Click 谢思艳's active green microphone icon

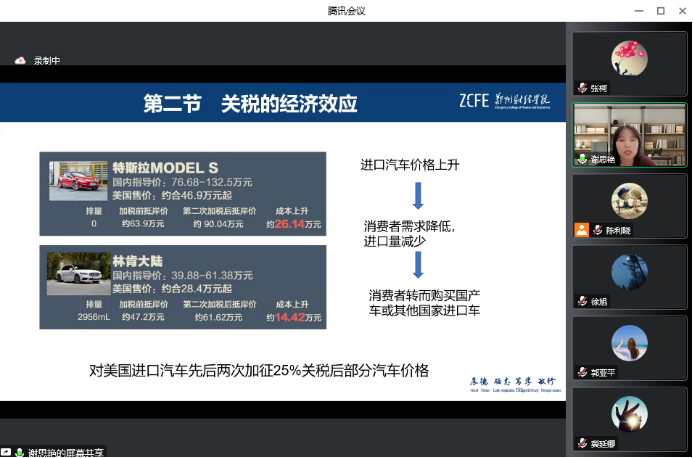pyautogui.click(x=582, y=158)
